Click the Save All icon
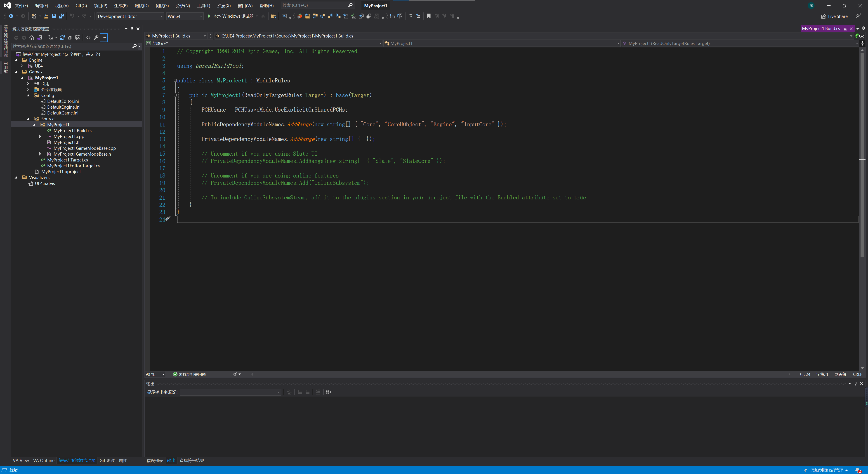868x474 pixels. tap(61, 16)
